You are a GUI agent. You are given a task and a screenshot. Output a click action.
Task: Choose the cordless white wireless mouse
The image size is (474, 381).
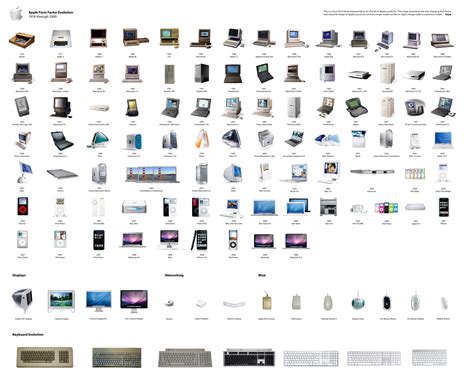click(444, 303)
